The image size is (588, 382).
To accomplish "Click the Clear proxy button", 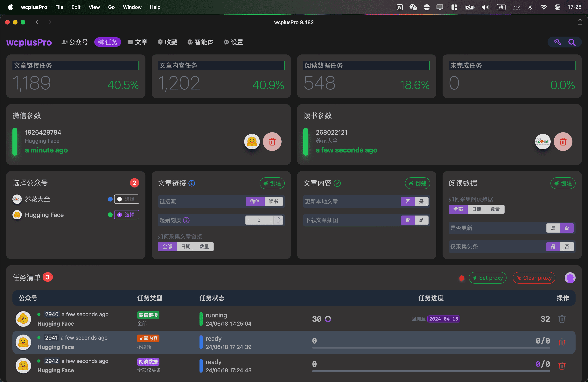I will click(x=534, y=278).
